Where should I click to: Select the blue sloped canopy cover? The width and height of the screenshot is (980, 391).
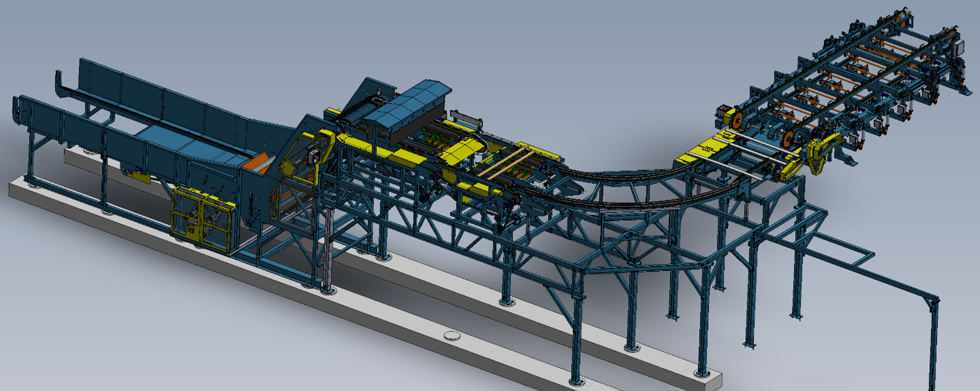(x=409, y=102)
